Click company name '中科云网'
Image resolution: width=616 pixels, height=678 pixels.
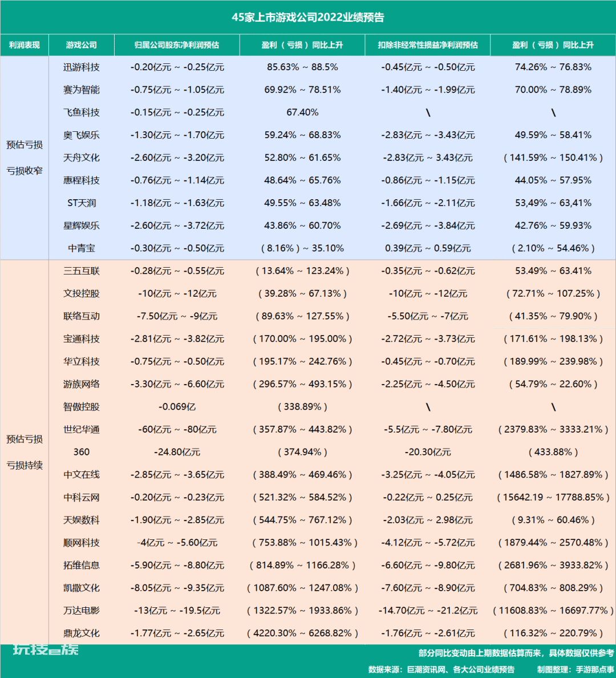tap(81, 497)
